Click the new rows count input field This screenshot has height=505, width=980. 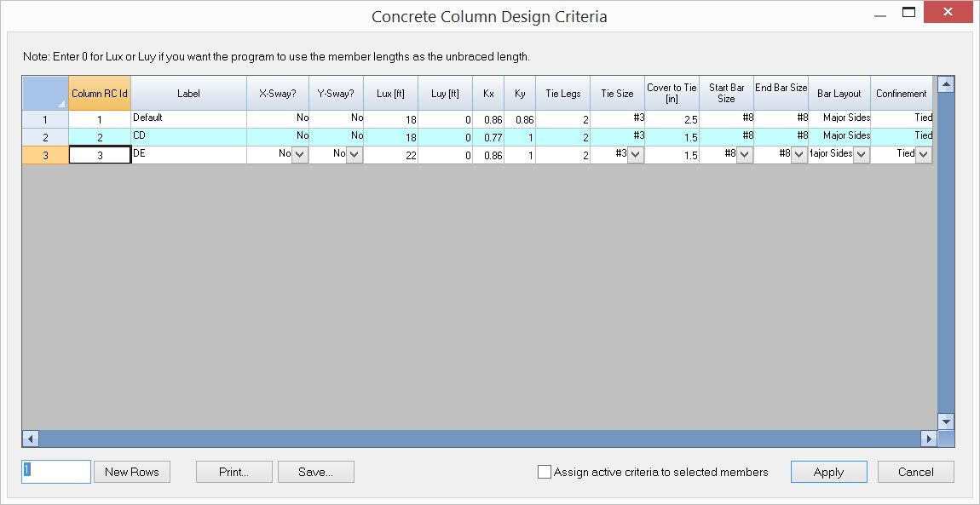pyautogui.click(x=55, y=471)
